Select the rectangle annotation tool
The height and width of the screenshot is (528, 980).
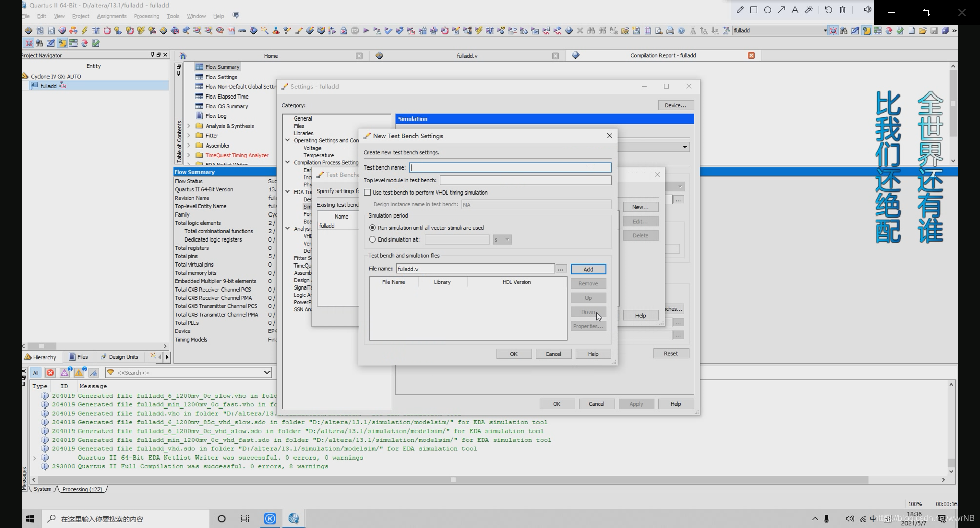[753, 10]
